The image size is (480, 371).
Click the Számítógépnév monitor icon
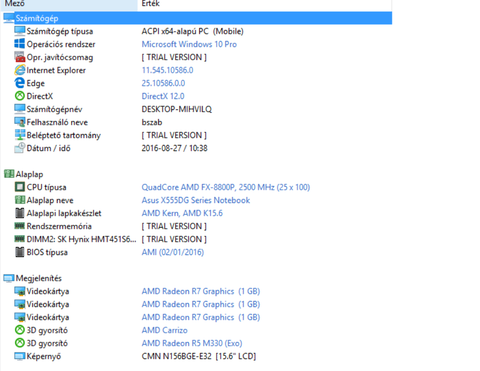20,109
